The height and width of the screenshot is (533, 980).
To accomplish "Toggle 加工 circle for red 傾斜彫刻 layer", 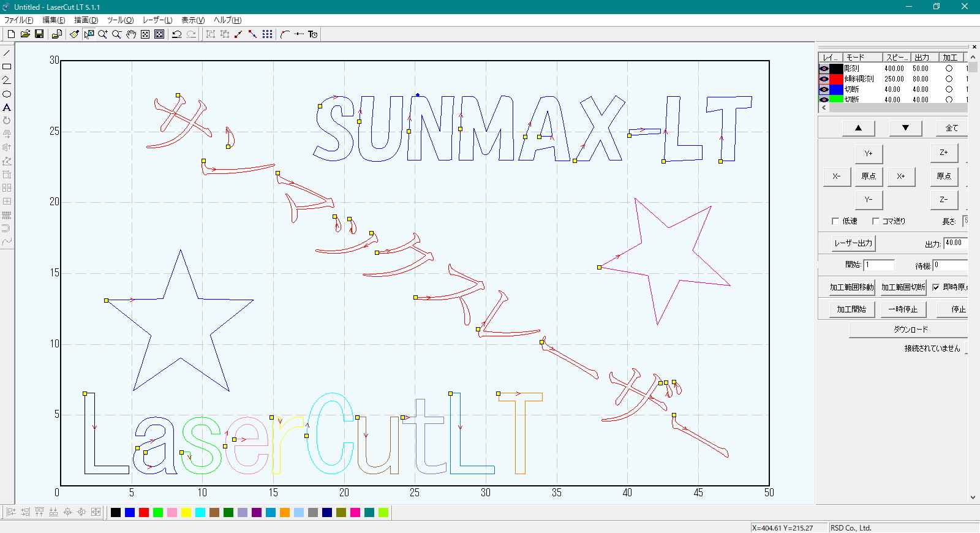I will [x=949, y=79].
